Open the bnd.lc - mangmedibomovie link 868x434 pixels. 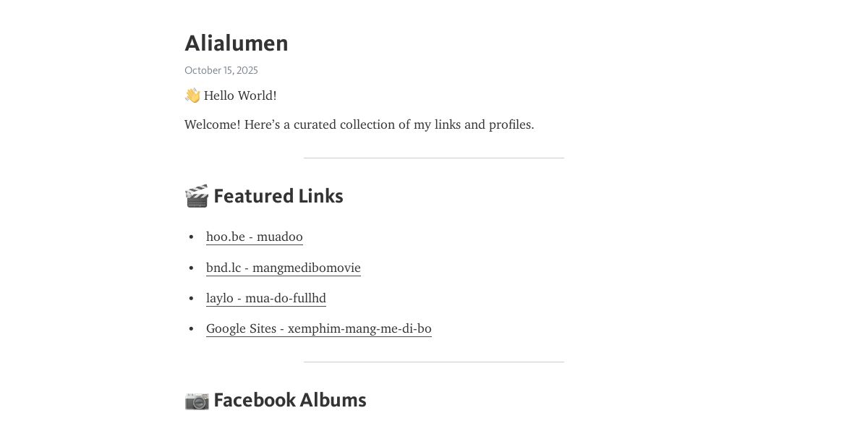tap(284, 268)
